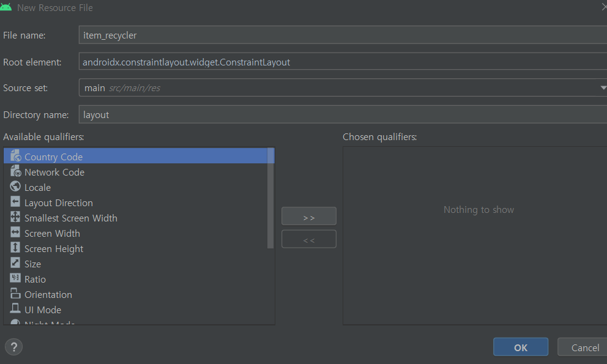Confirm with the OK button
This screenshot has width=607, height=364.
[521, 347]
